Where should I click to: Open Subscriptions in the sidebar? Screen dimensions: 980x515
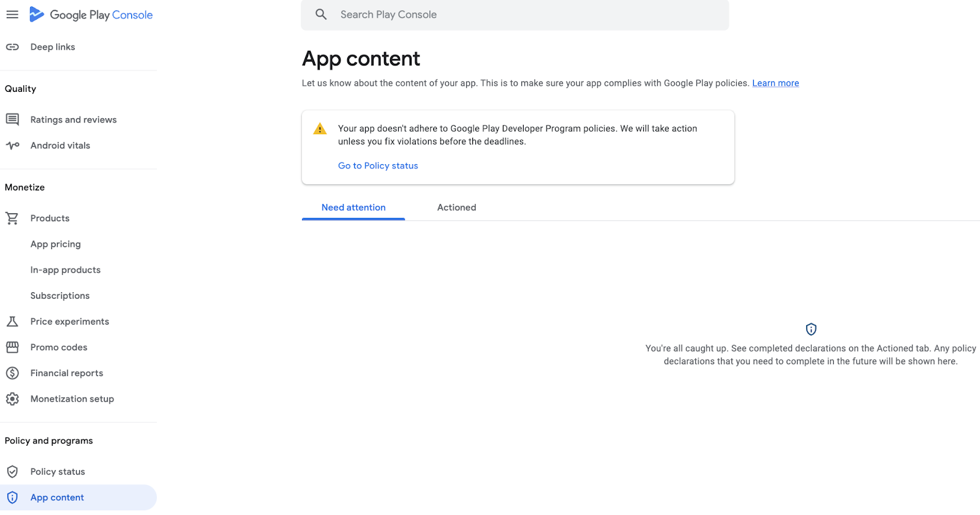(60, 296)
